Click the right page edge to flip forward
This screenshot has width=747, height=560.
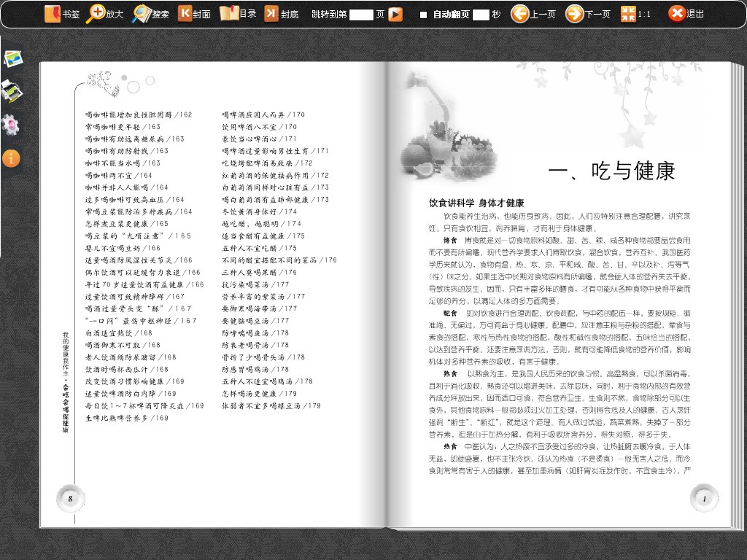pos(737,295)
